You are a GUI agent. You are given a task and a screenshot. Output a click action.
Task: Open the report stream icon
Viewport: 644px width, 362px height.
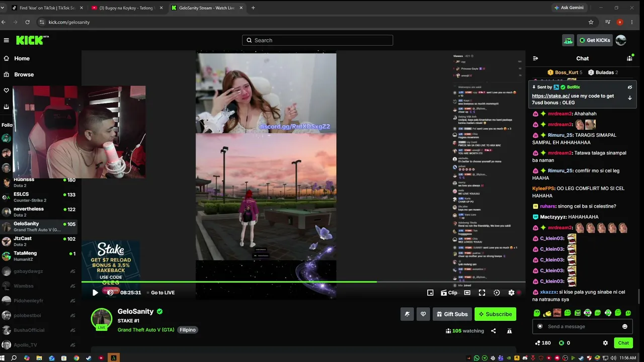click(x=509, y=331)
